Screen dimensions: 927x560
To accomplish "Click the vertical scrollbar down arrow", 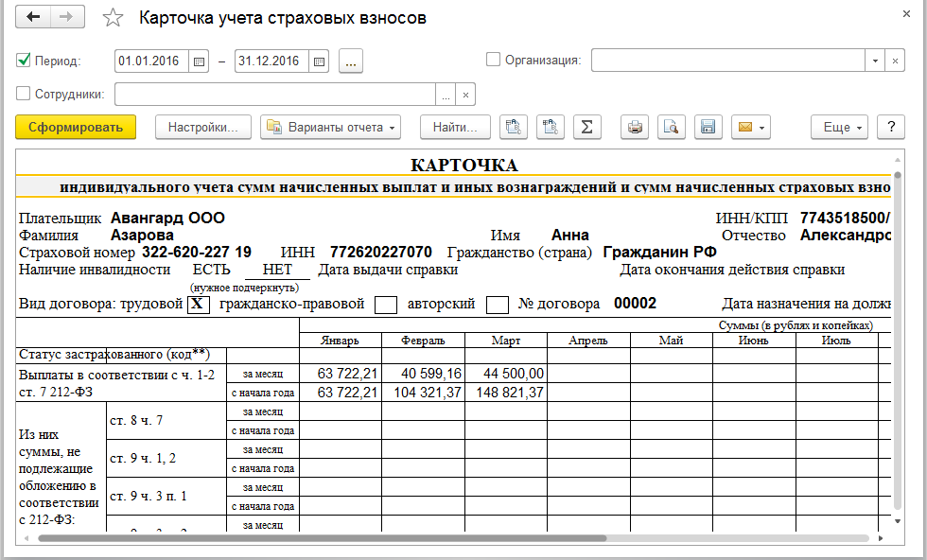I will pyautogui.click(x=898, y=521).
